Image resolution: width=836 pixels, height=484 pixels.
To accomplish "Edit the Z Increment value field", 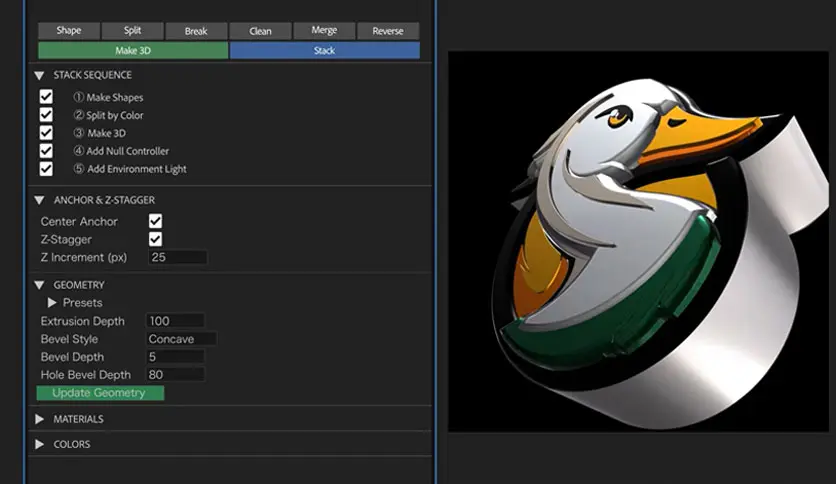I will pyautogui.click(x=177, y=257).
